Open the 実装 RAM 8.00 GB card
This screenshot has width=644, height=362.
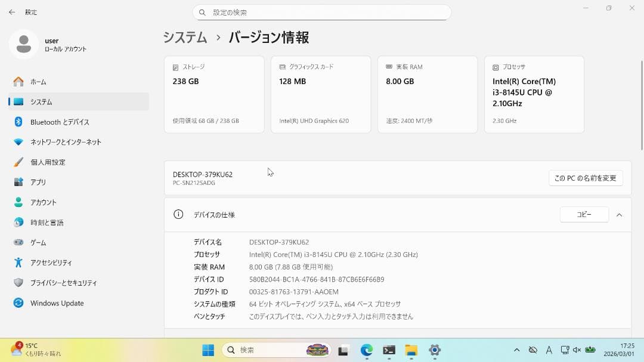[428, 94]
